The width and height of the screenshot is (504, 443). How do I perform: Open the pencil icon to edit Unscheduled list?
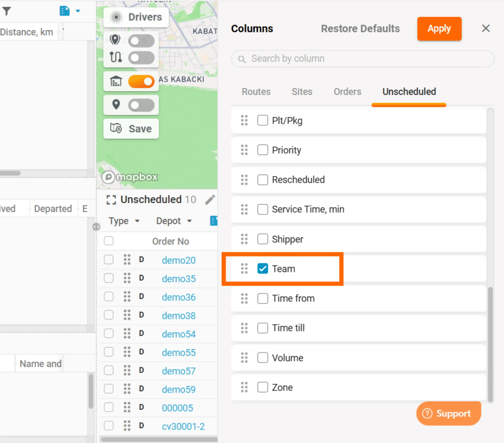(x=210, y=200)
